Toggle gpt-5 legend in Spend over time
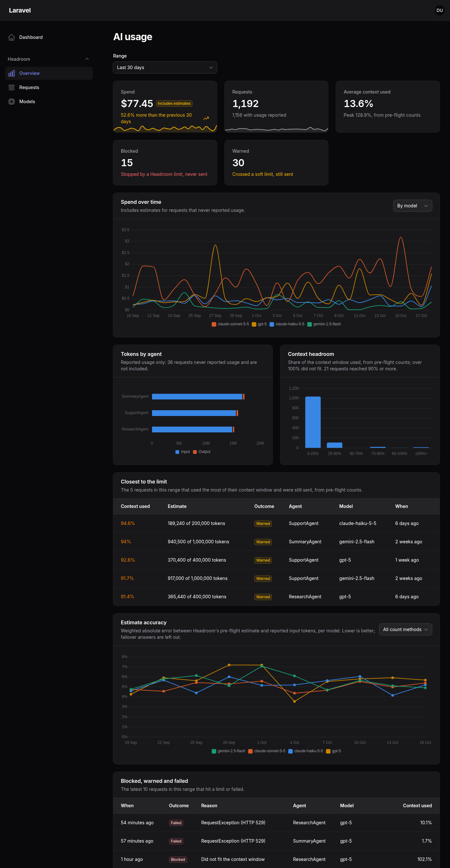Viewport: 450px width, 868px height. [x=259, y=324]
